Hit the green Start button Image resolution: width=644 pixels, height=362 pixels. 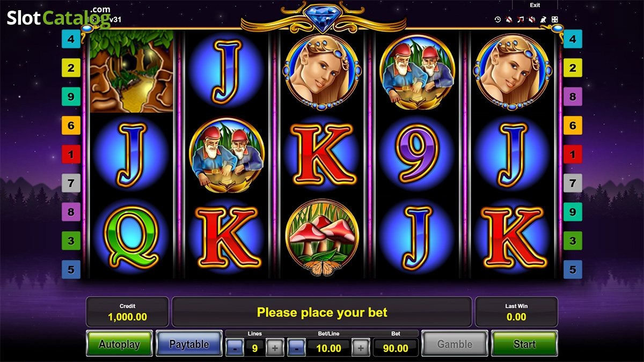pos(524,344)
